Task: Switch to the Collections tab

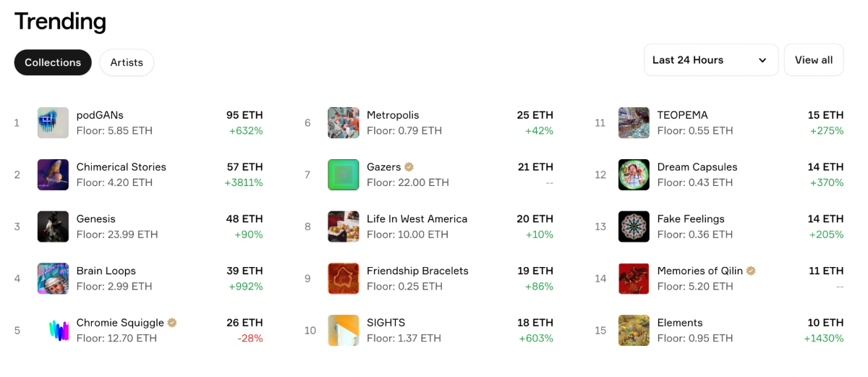Action: coord(53,62)
